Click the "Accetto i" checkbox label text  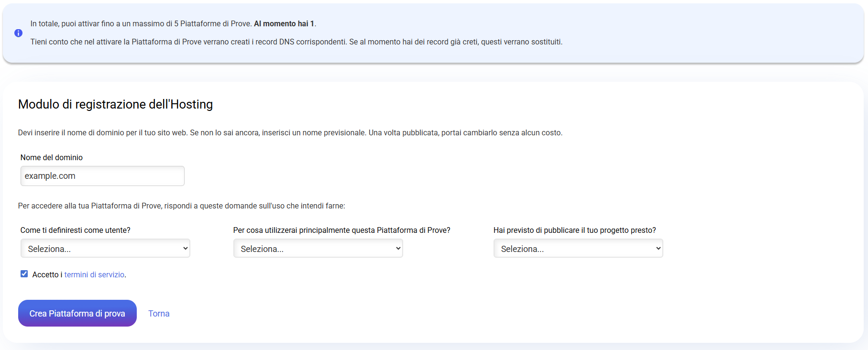coord(47,274)
